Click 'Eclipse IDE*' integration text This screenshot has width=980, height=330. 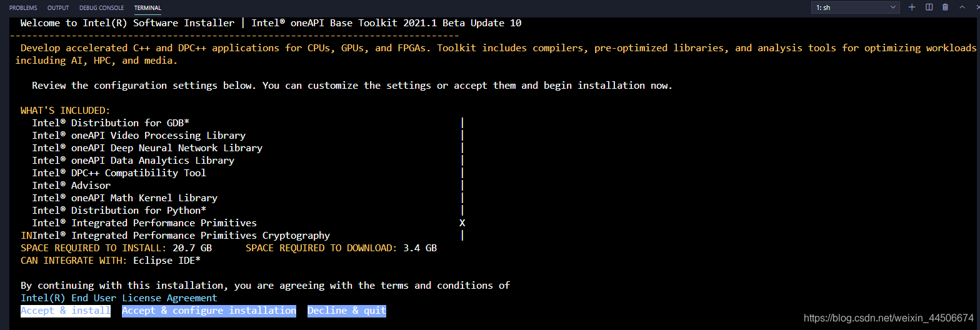(x=167, y=261)
